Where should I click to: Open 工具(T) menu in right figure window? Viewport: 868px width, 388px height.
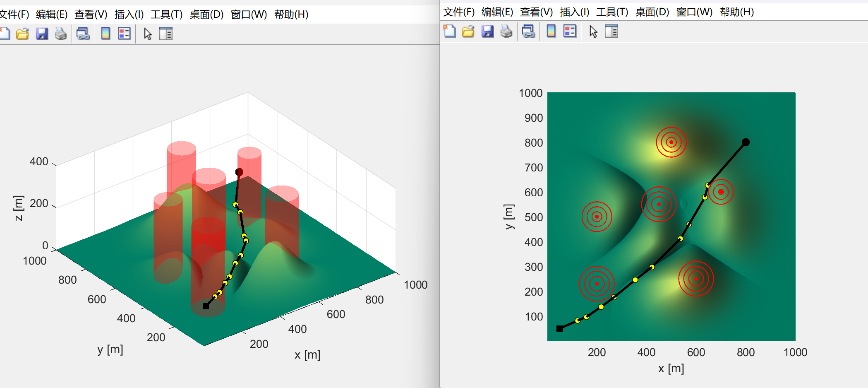tap(612, 12)
